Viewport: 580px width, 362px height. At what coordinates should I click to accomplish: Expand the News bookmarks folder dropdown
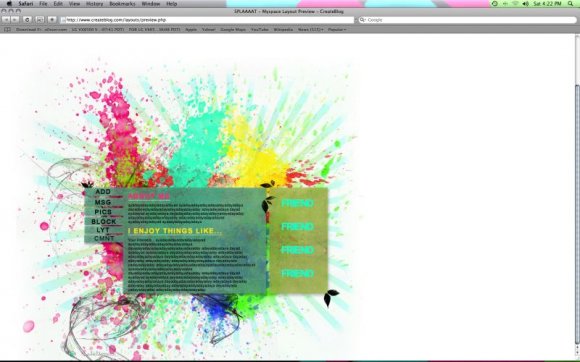point(311,30)
